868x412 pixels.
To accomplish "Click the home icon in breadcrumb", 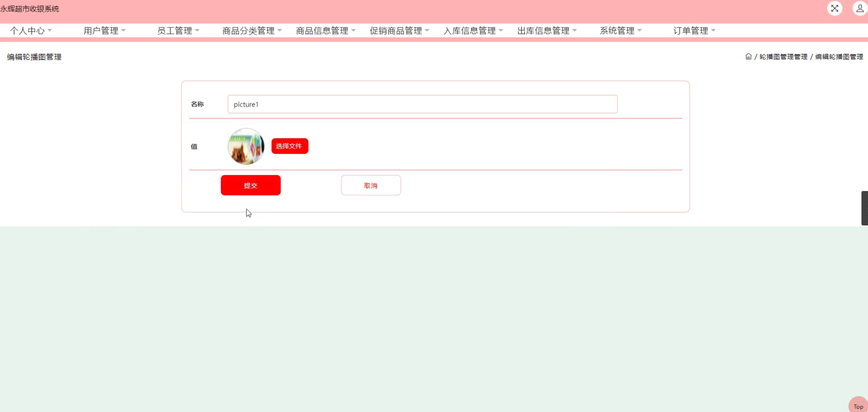I will 748,56.
